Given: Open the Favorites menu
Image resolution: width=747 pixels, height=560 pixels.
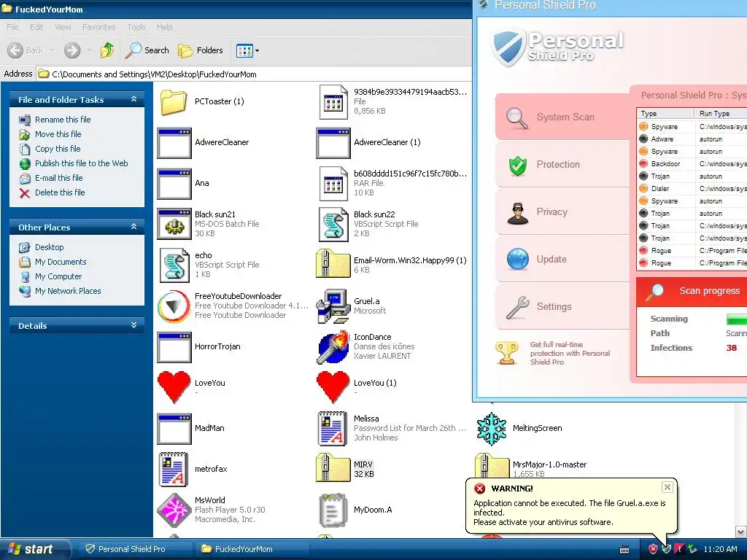Looking at the screenshot, I should coord(98,27).
